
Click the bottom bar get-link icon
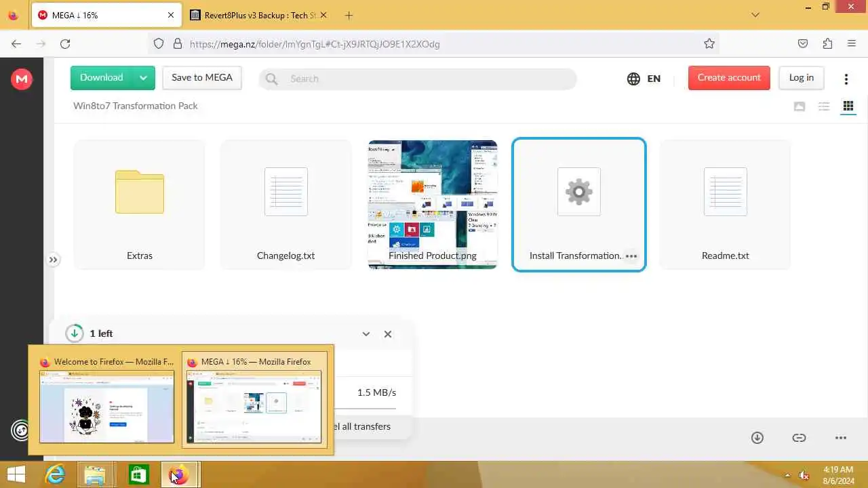point(799,438)
